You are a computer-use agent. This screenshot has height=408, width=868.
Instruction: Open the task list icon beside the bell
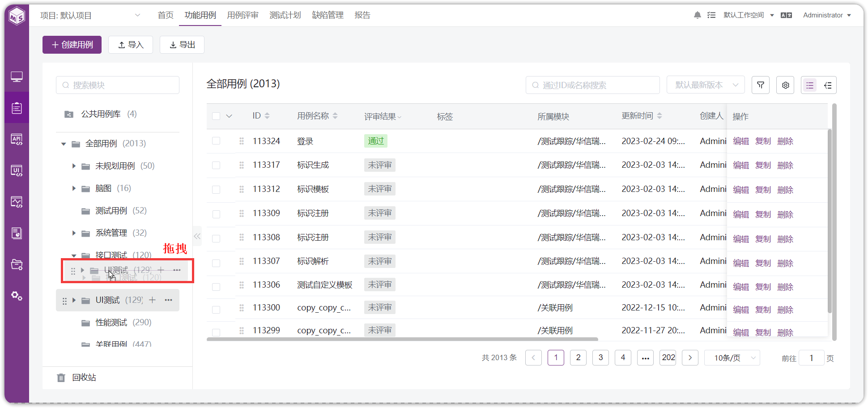click(x=711, y=15)
